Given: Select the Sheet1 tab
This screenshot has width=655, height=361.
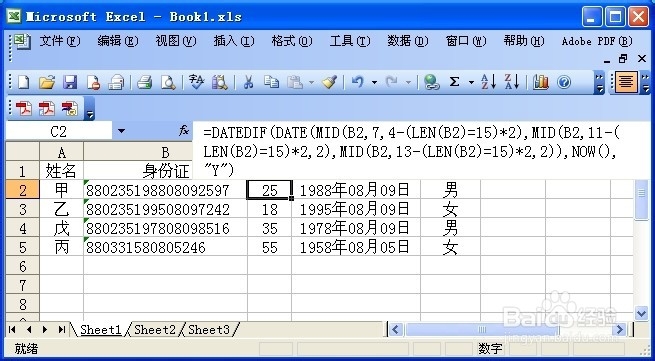Looking at the screenshot, I should [100, 330].
